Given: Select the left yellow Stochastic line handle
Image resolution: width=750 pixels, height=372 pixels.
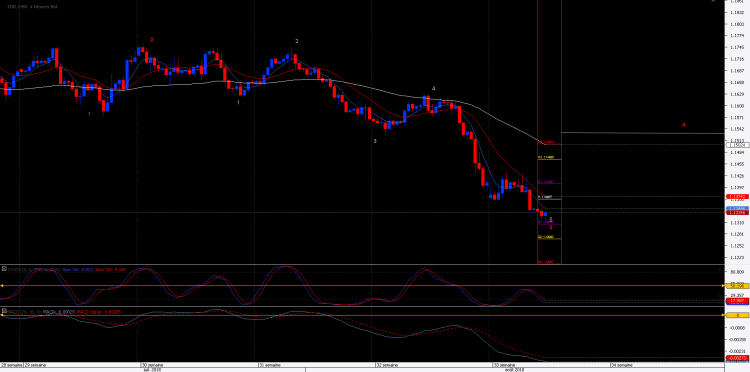Looking at the screenshot, I should [1, 286].
